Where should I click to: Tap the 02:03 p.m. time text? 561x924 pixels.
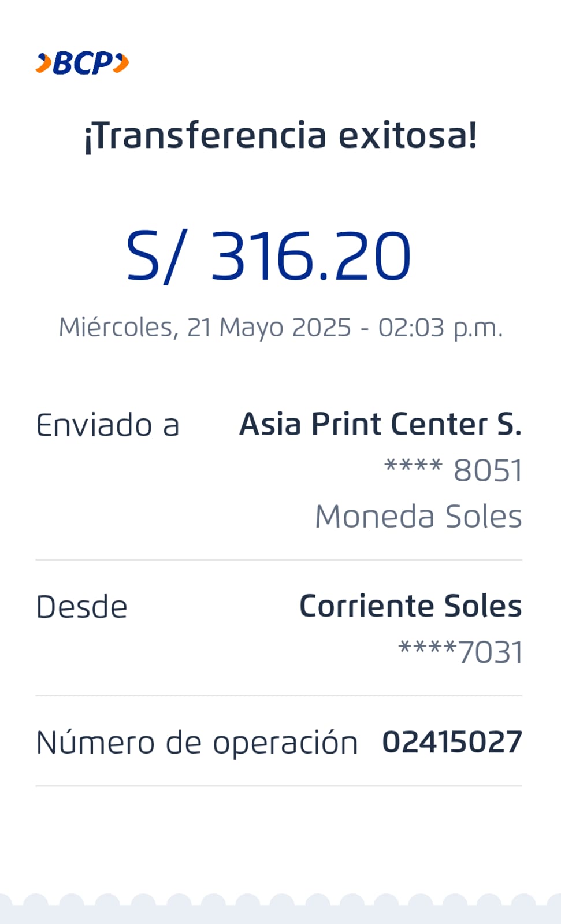pos(440,328)
